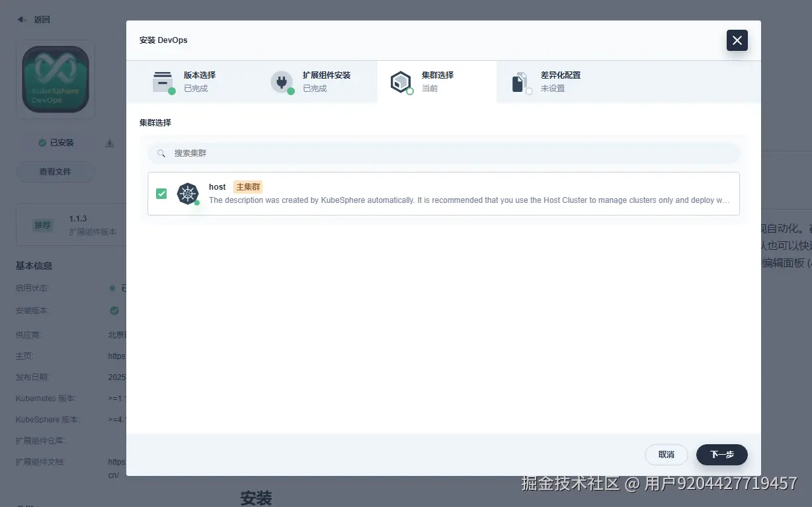Click the host cluster name
Image resolution: width=812 pixels, height=507 pixels.
tap(218, 187)
